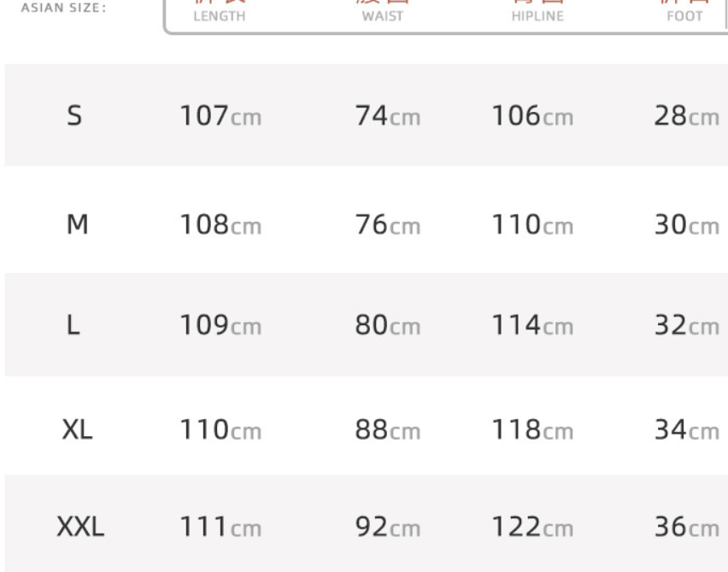The width and height of the screenshot is (728, 572).
Task: Click the 122cm hipline value for XXL
Action: tap(531, 528)
